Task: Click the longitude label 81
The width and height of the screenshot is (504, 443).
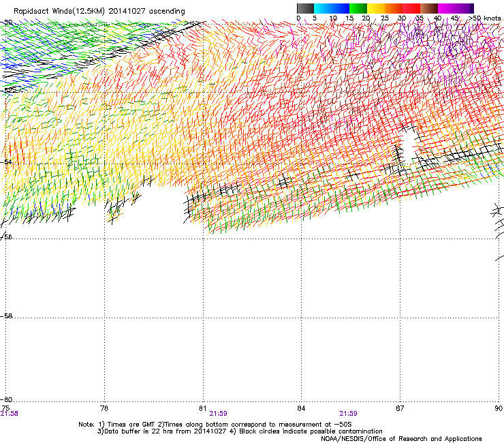Action: tap(202, 408)
